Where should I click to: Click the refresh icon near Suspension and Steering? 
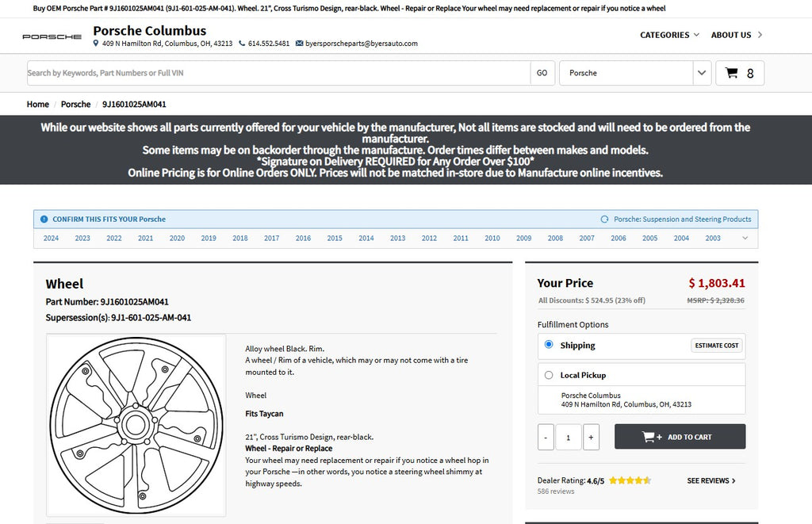[604, 219]
